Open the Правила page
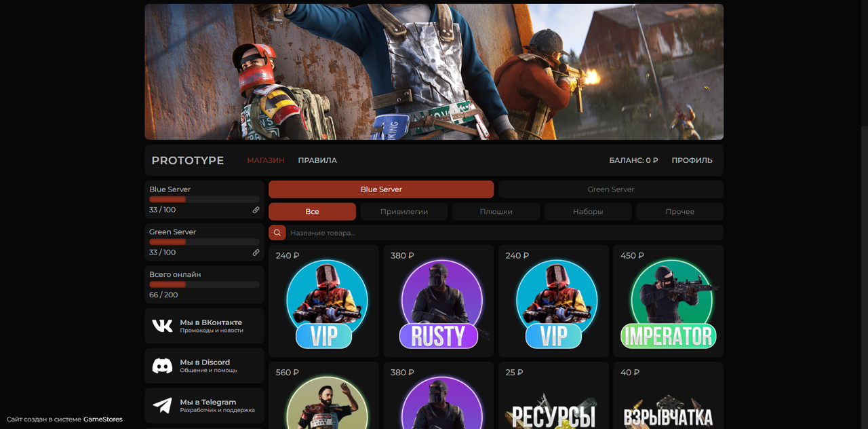 tap(317, 160)
